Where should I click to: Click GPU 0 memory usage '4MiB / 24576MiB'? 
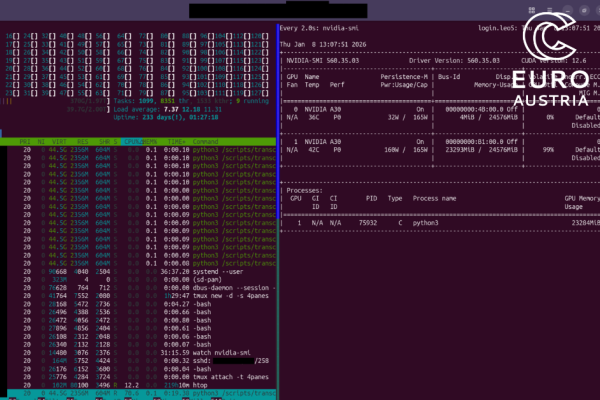489,118
